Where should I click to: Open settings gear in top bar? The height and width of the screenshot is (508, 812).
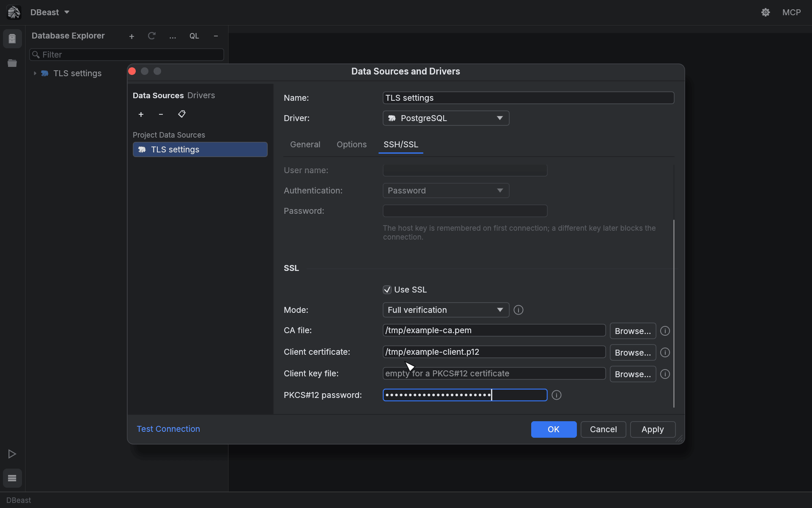765,12
